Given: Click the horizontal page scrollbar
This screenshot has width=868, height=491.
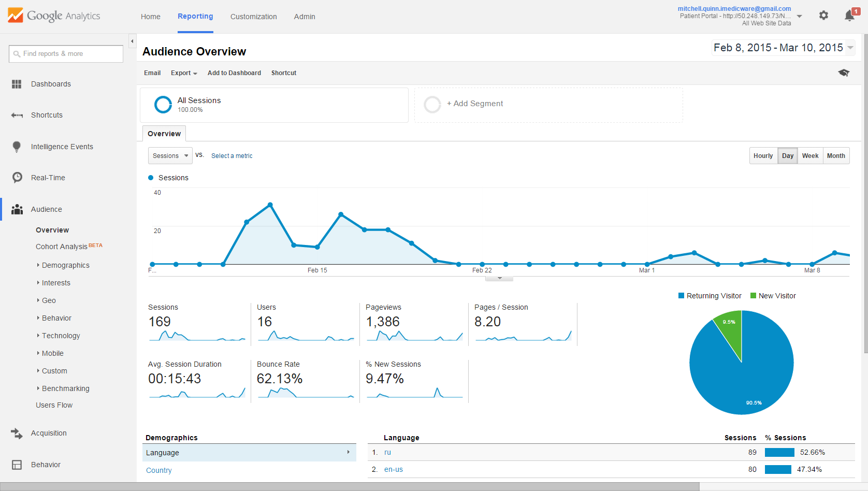Looking at the screenshot, I should (350, 487).
